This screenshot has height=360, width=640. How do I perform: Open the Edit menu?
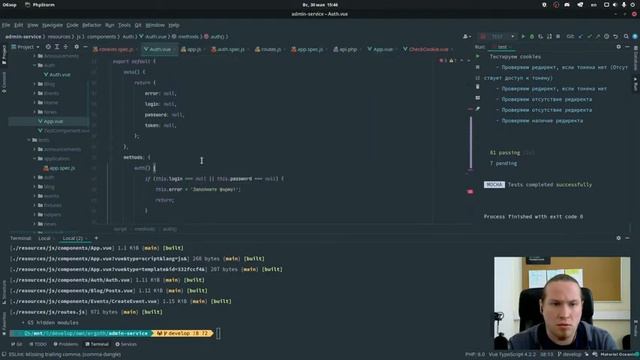19,25
